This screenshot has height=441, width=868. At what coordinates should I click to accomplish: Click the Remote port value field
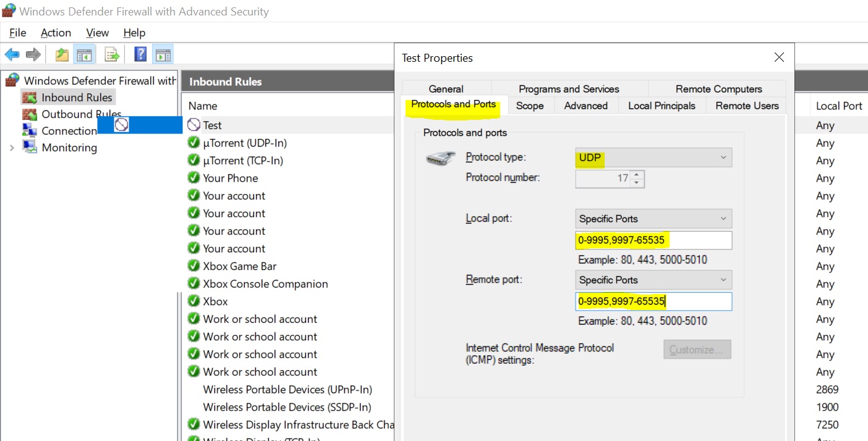pos(653,301)
